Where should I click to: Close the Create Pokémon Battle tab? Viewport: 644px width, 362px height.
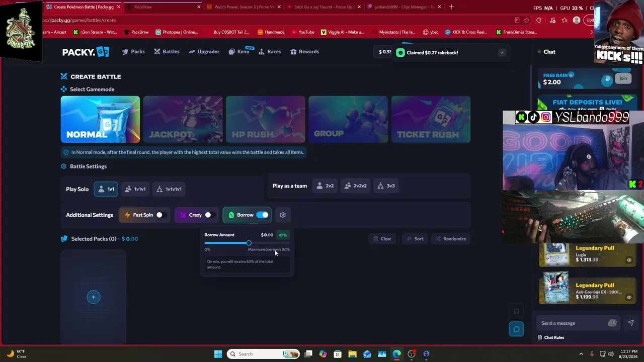click(x=119, y=7)
